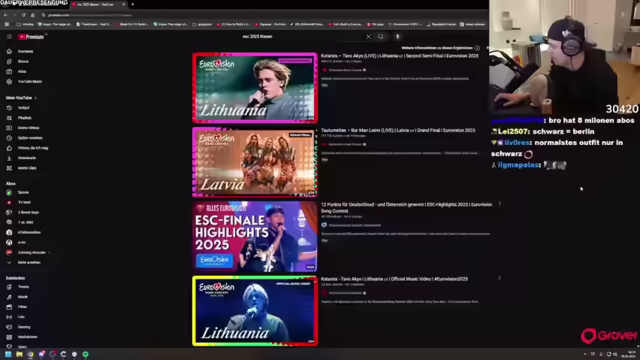Open Spotify from the Windows taskbar
The height and width of the screenshot is (360, 640).
point(86,354)
